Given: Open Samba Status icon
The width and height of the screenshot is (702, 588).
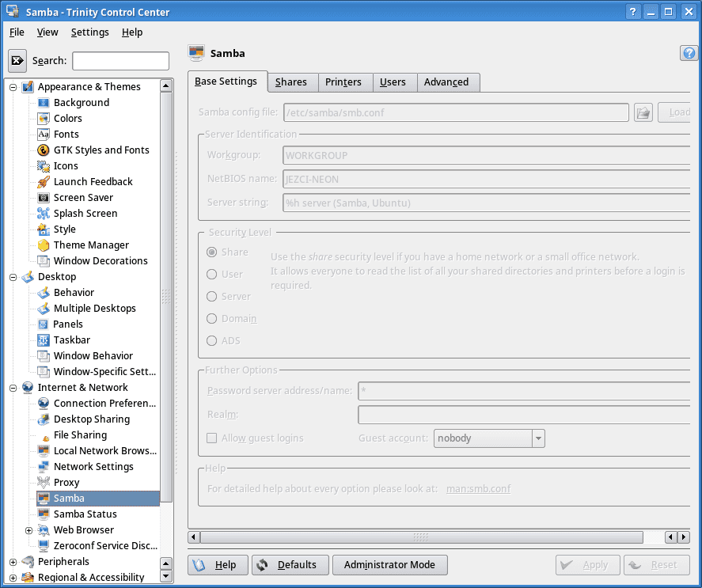Looking at the screenshot, I should (x=44, y=514).
